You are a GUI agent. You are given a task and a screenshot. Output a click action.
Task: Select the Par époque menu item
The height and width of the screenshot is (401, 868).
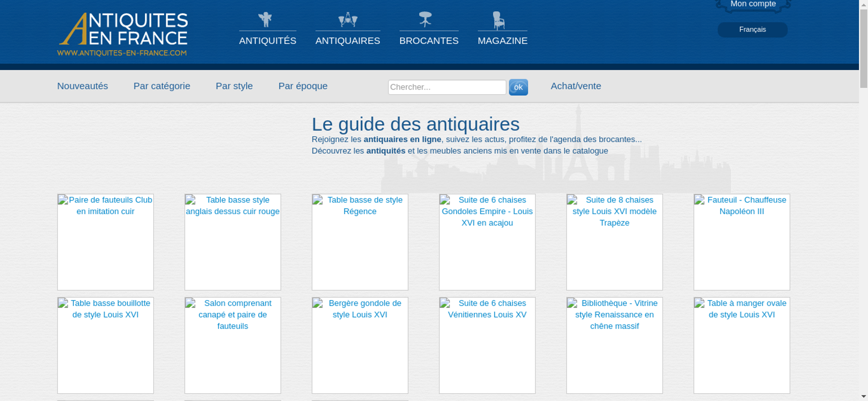tap(302, 86)
